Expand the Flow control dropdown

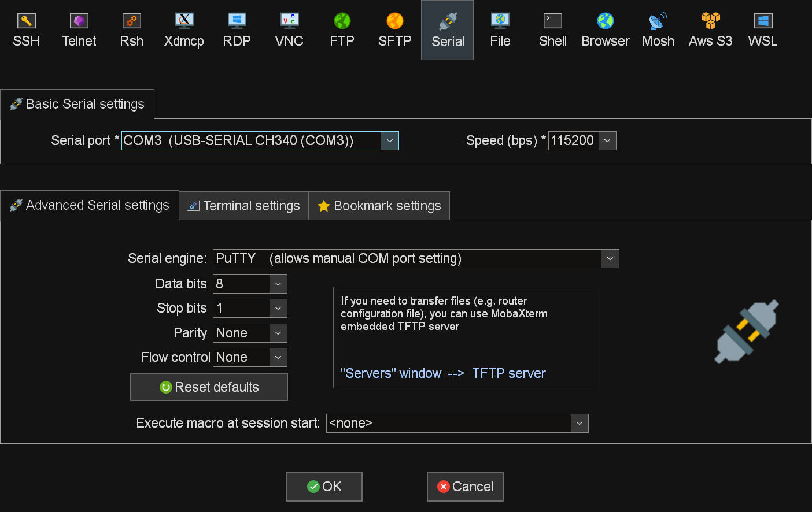pos(278,357)
